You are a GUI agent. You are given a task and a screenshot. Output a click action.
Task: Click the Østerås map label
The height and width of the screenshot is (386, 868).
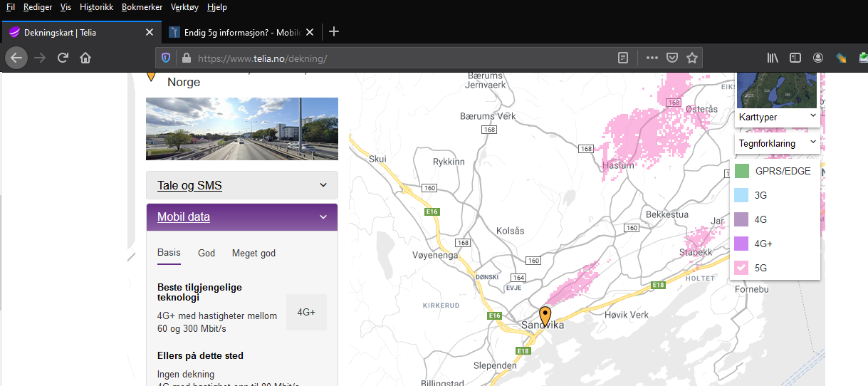tap(702, 109)
